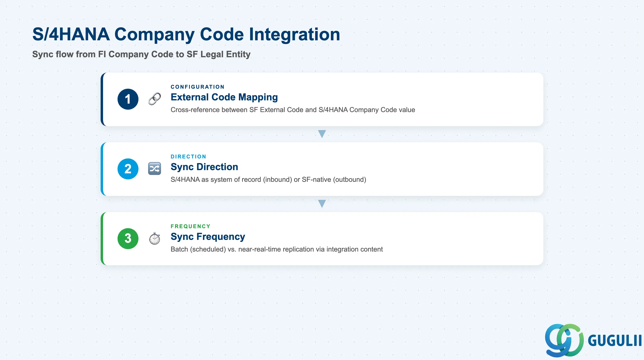Click the arrow below Sync Direction card
This screenshot has width=644, height=360.
(x=322, y=204)
